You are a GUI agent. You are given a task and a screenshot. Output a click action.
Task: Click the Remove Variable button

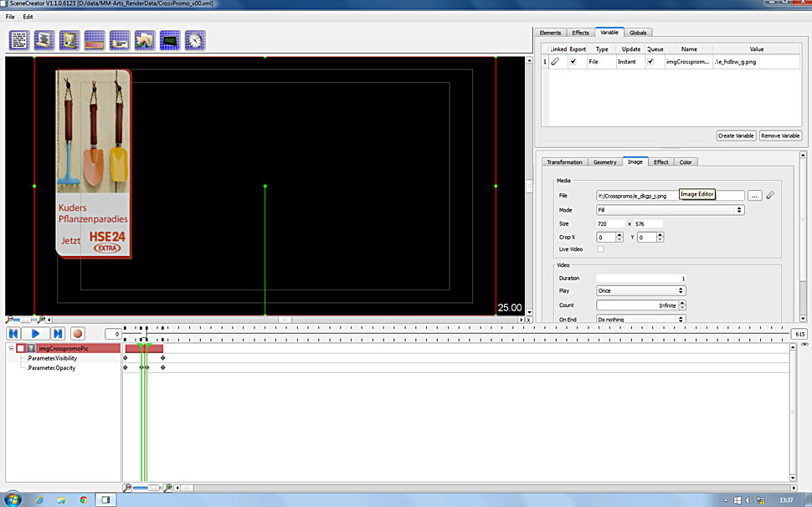point(781,136)
